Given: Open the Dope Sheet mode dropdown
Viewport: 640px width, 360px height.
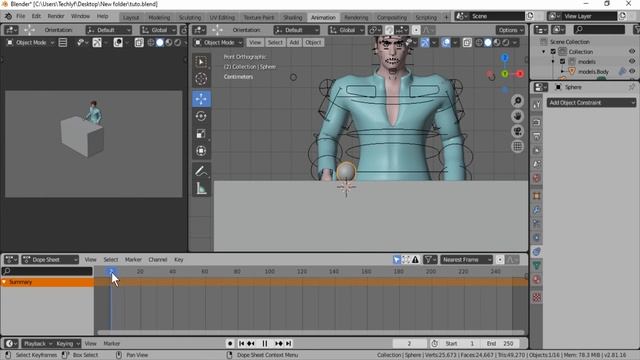Looking at the screenshot, I should pyautogui.click(x=50, y=260).
